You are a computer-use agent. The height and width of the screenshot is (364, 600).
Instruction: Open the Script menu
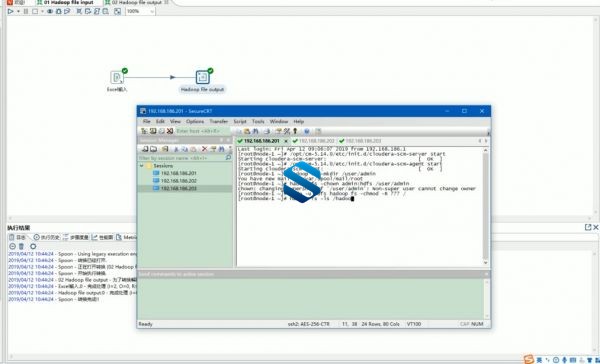pos(240,121)
